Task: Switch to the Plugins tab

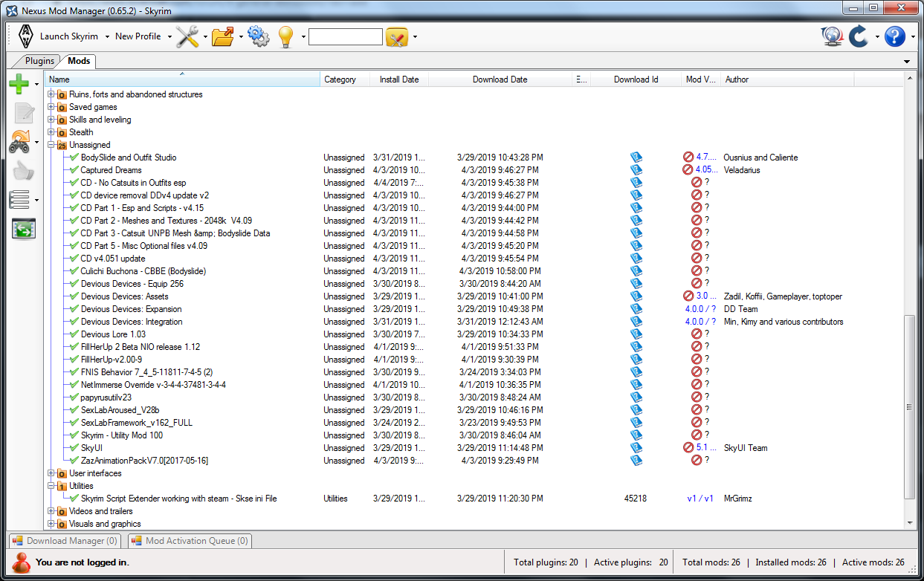Action: coord(39,61)
